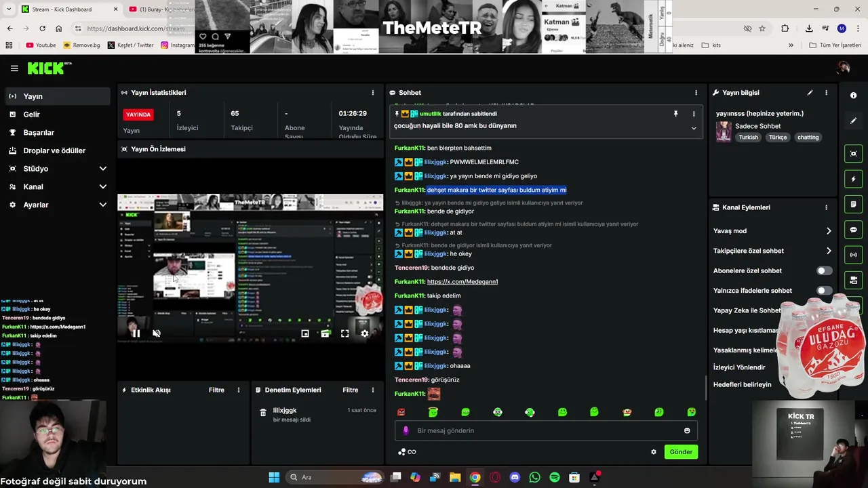Viewport: 868px width, 488px height.
Task: Toggle the stream preview widget in right sidebar
Action: click(x=854, y=154)
